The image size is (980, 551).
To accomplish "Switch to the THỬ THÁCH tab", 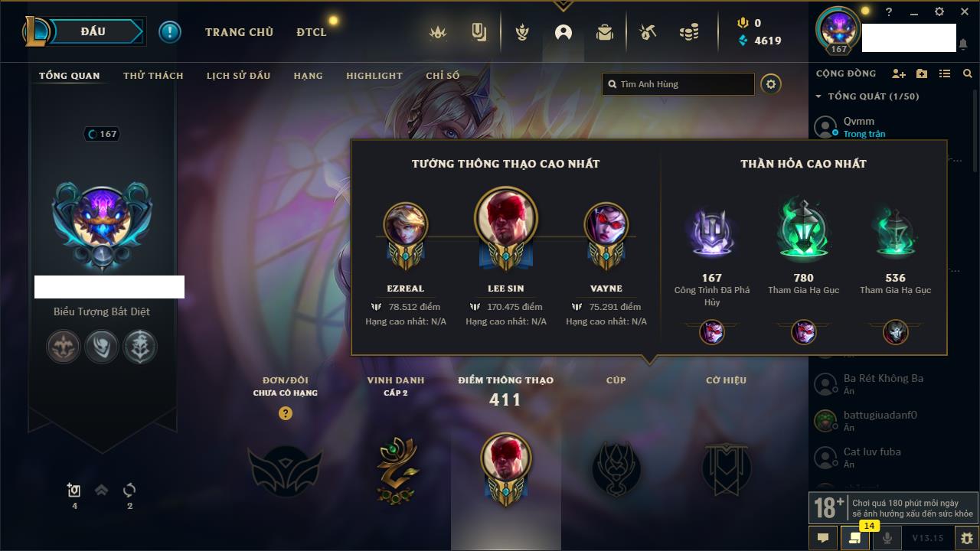I will point(153,76).
